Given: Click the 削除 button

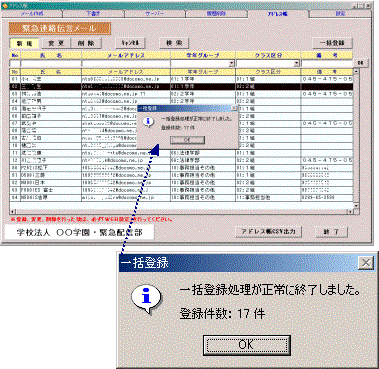Looking at the screenshot, I should coord(86,43).
